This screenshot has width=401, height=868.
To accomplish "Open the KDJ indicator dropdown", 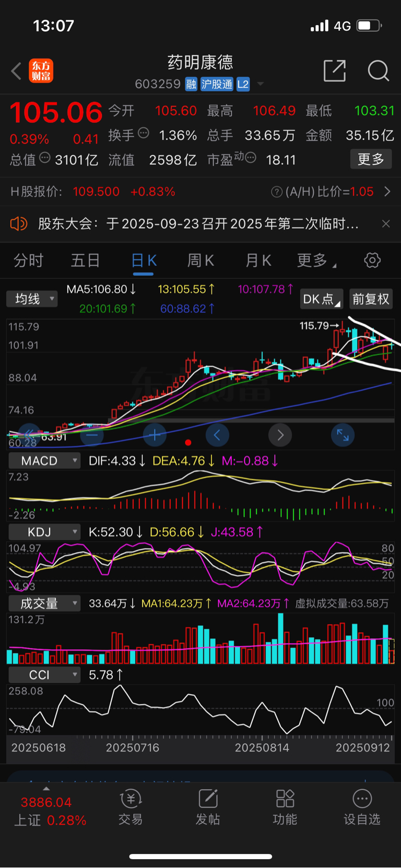I will [x=44, y=532].
